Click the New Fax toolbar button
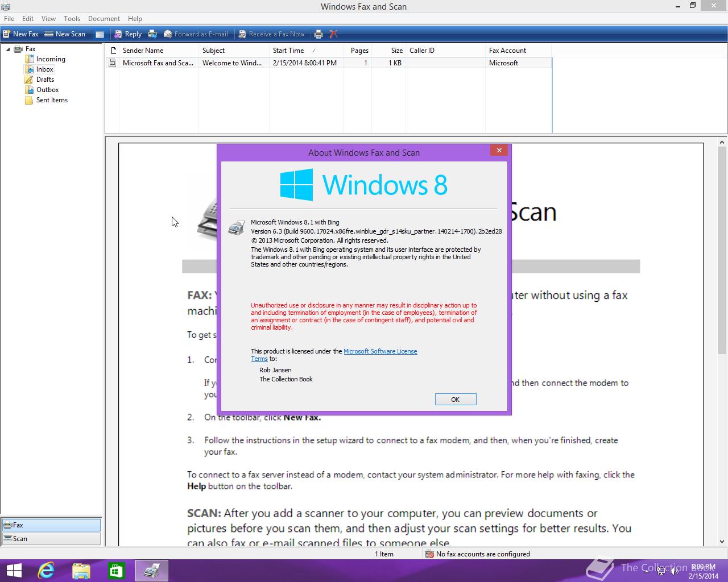 pos(20,34)
